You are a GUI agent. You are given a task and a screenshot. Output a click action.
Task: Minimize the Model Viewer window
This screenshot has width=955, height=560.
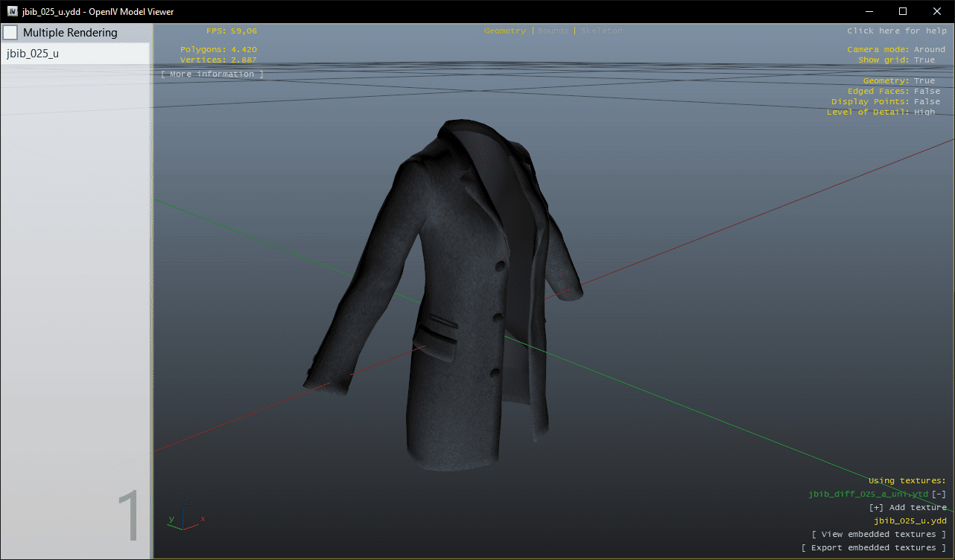click(868, 11)
